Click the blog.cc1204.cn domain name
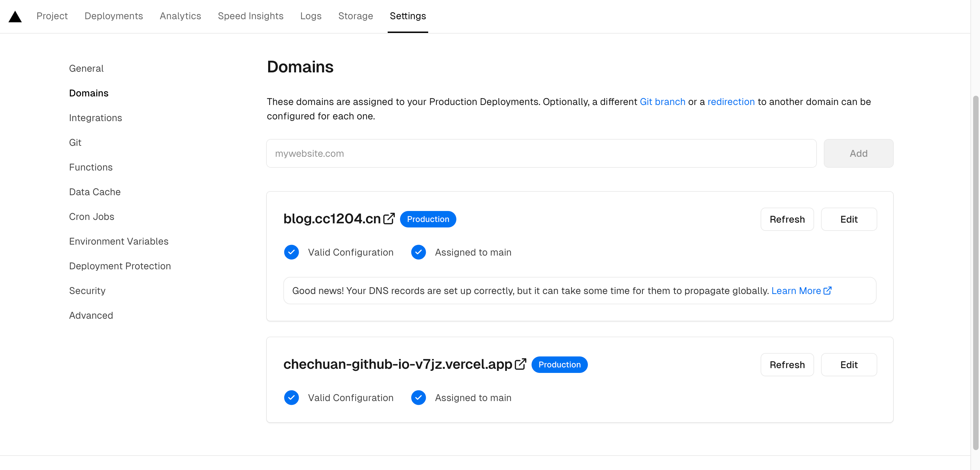Image resolution: width=980 pixels, height=470 pixels. pyautogui.click(x=332, y=219)
